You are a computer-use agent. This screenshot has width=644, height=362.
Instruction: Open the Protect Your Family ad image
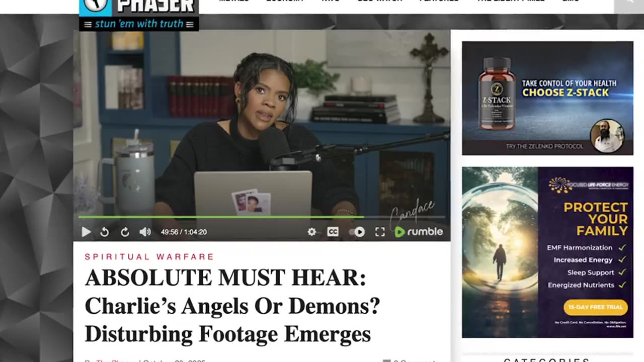(547, 252)
